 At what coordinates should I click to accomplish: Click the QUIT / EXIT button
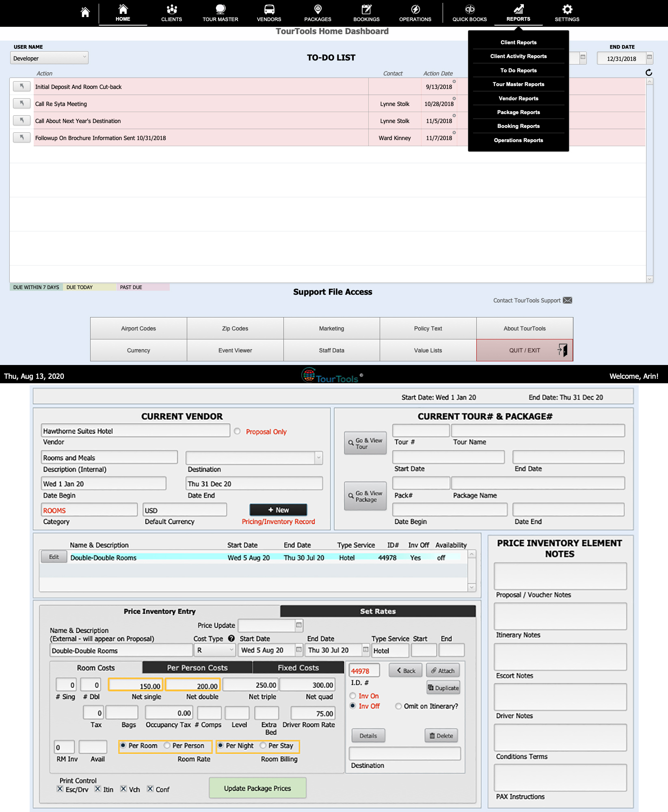[x=525, y=350]
